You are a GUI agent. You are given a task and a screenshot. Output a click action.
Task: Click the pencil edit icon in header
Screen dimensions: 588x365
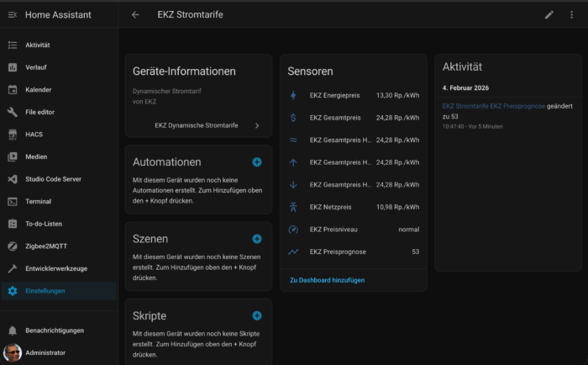(549, 14)
